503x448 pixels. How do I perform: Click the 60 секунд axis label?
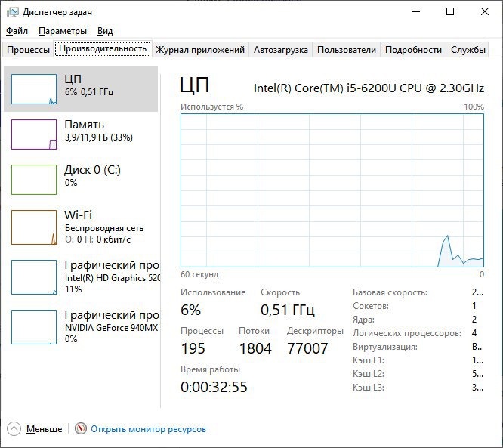tap(199, 274)
